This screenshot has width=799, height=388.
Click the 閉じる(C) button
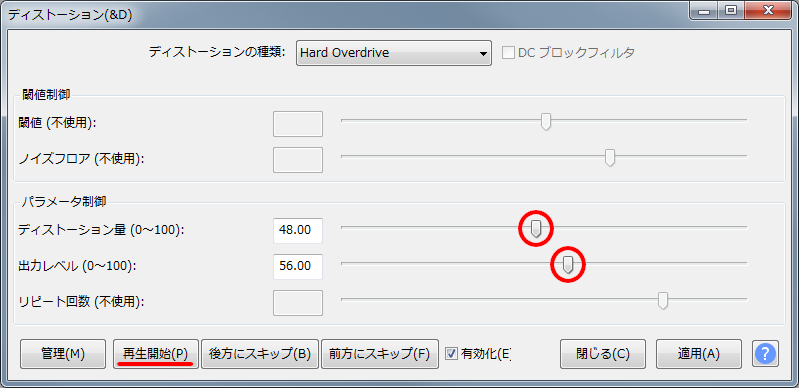click(603, 354)
